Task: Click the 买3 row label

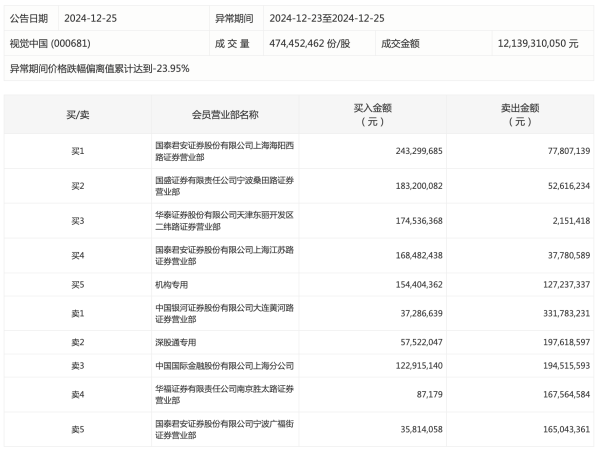Action: coord(78,221)
